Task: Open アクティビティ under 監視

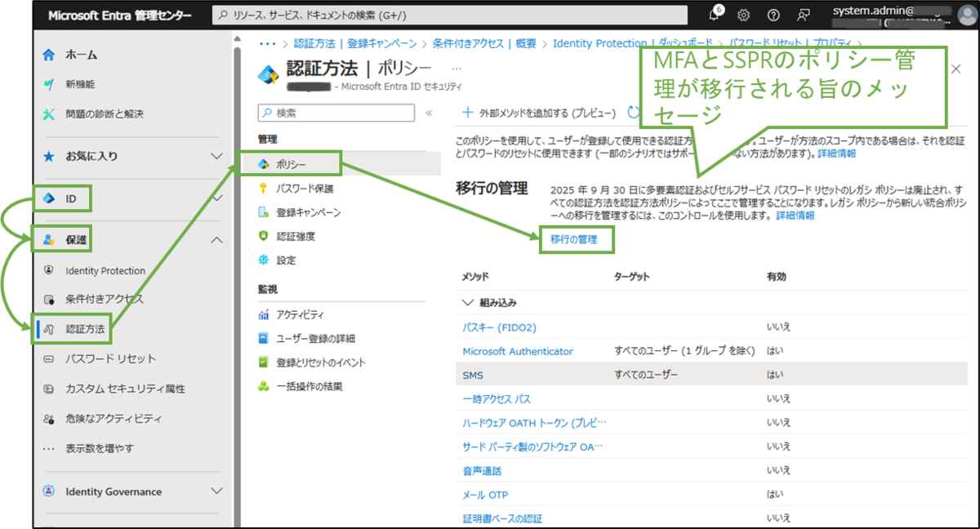Action: (x=300, y=314)
